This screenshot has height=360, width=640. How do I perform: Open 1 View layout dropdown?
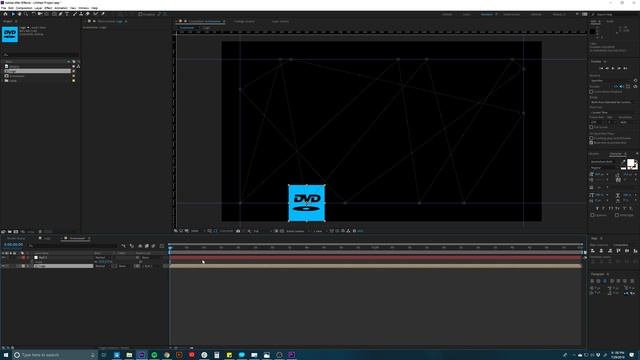[319, 231]
